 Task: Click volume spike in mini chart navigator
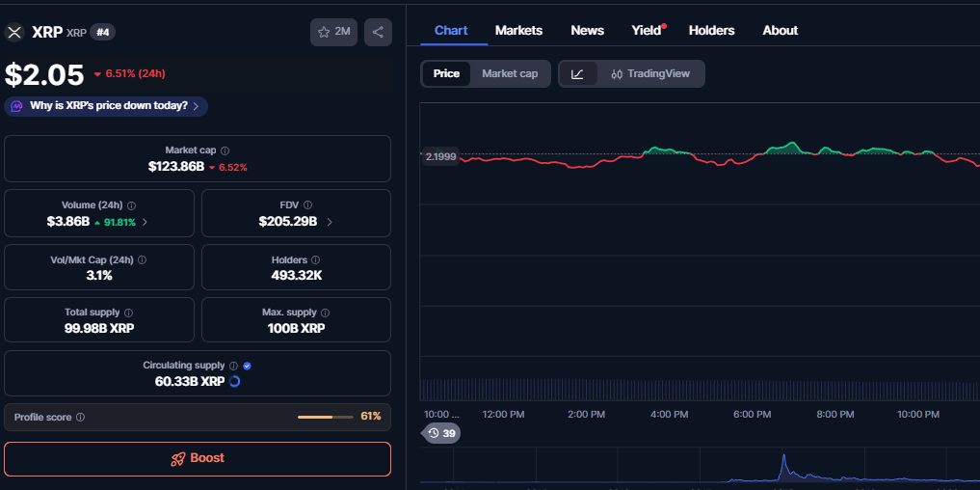[x=783, y=466]
